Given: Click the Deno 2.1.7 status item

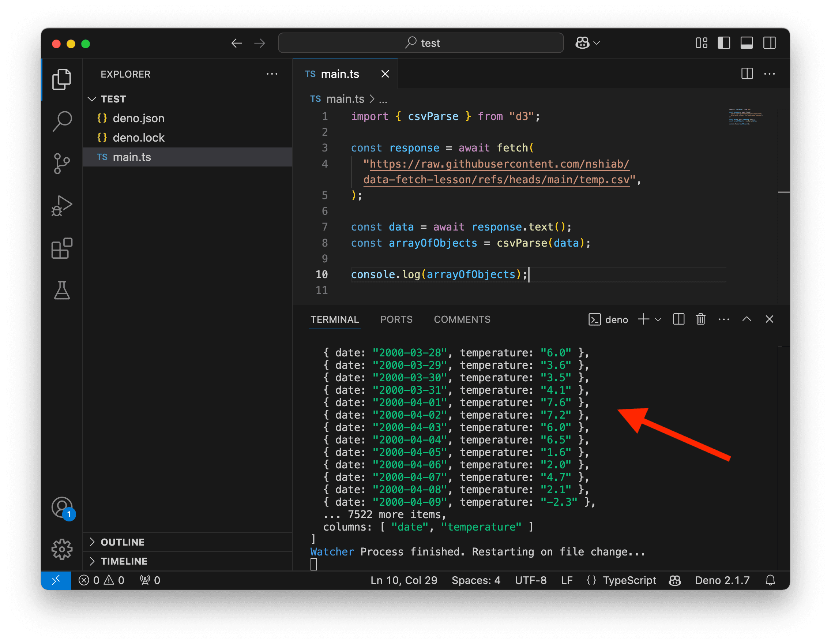Looking at the screenshot, I should 722,580.
